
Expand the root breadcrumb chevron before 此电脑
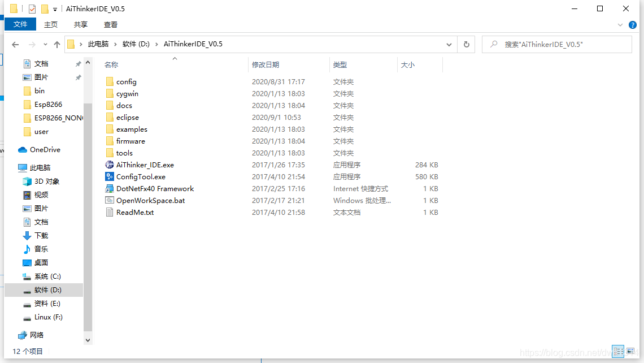[x=81, y=44]
